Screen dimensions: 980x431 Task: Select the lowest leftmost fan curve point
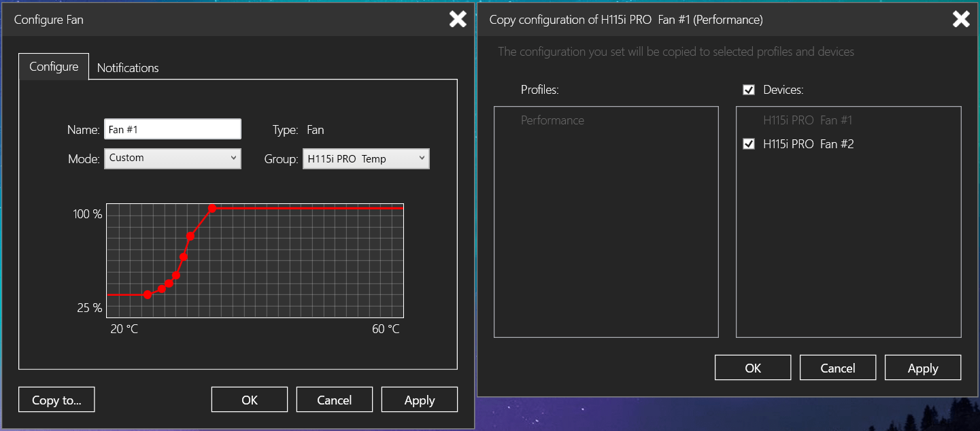point(148,294)
